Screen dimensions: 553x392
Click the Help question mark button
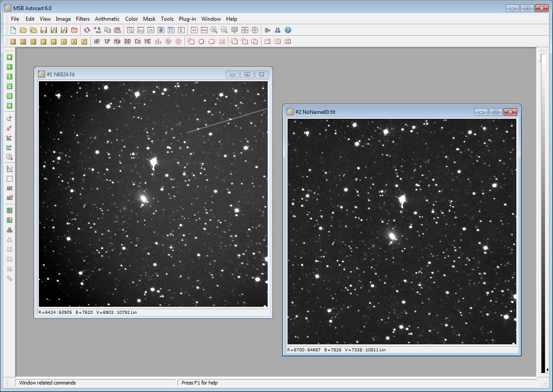[x=288, y=30]
